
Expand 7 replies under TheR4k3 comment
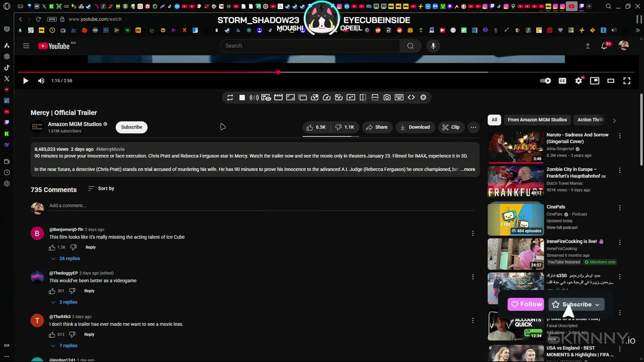pos(64,346)
